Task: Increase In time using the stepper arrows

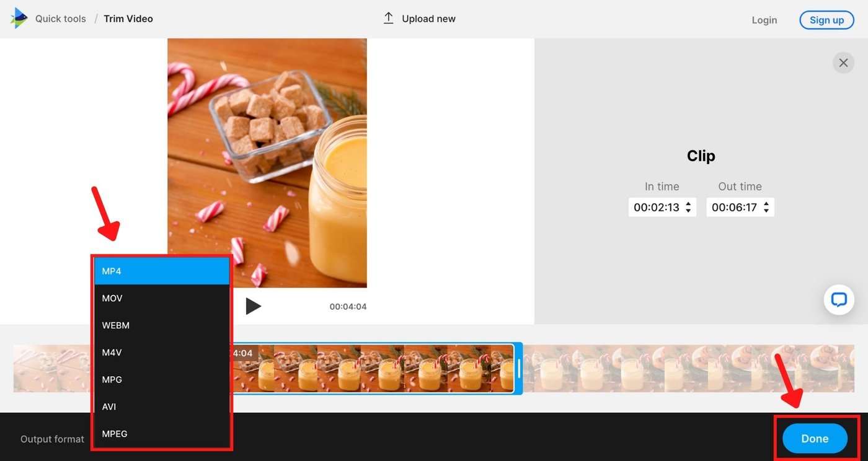Action: pyautogui.click(x=688, y=204)
